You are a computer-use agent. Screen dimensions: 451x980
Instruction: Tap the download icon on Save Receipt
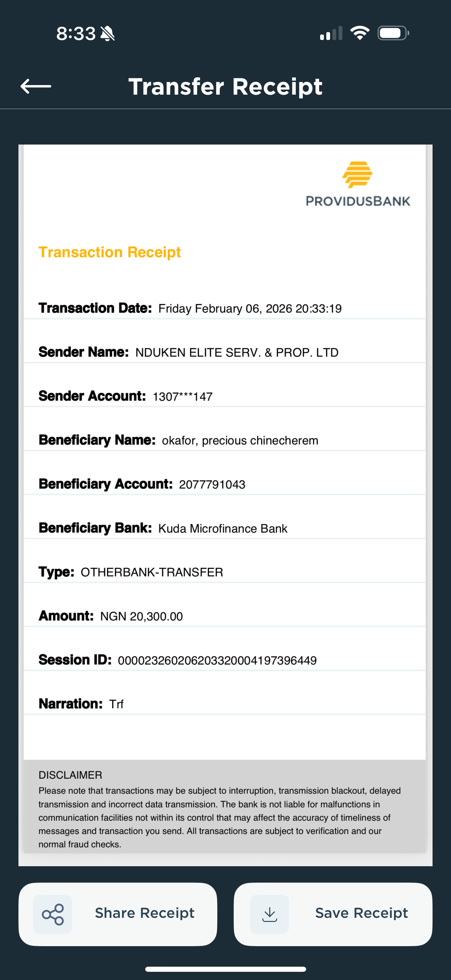coord(269,914)
